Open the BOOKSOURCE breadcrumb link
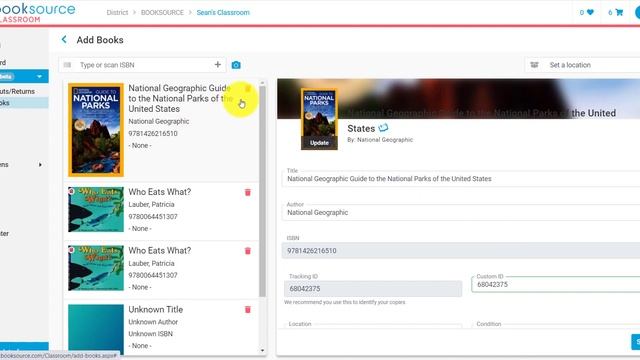The image size is (640, 360). click(162, 13)
